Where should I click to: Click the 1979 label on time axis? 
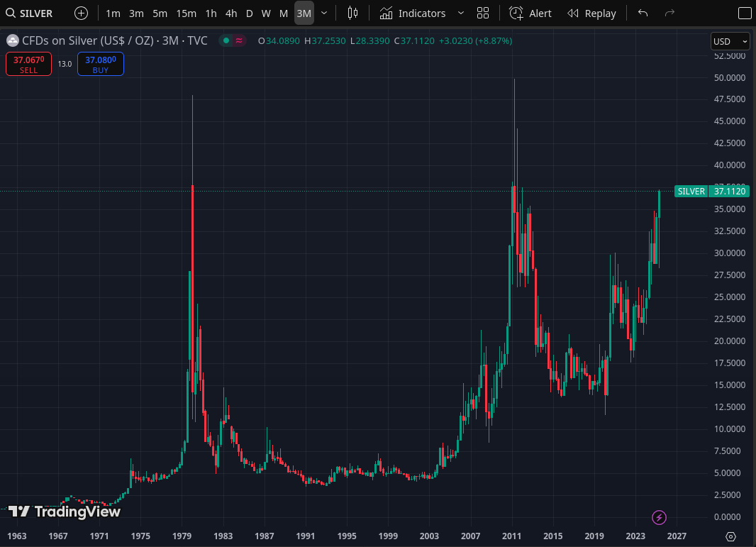point(182,536)
